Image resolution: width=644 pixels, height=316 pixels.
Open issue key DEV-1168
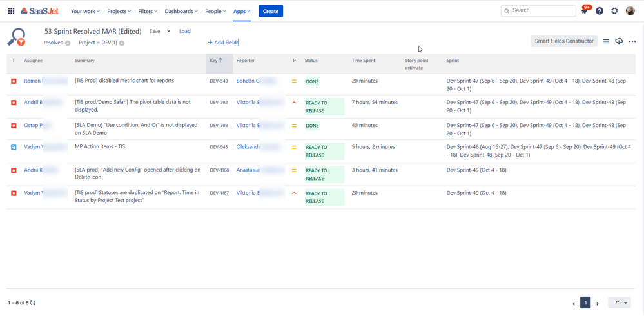point(220,170)
